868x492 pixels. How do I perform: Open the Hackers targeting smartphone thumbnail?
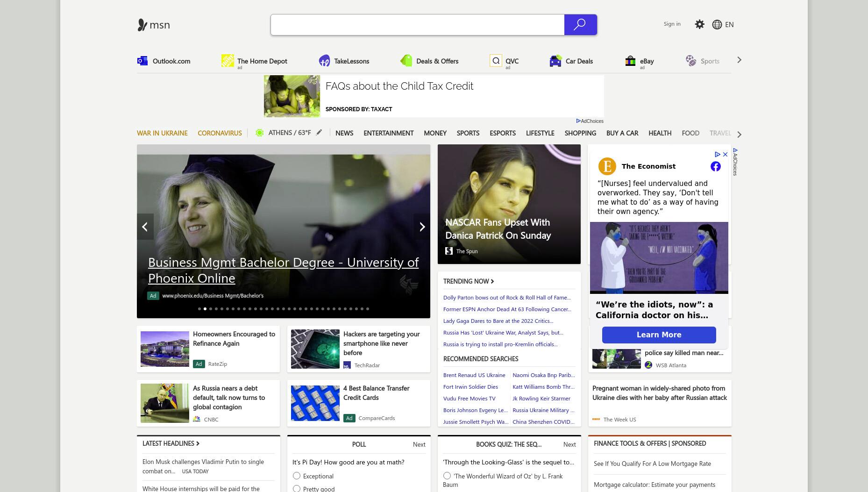(315, 349)
